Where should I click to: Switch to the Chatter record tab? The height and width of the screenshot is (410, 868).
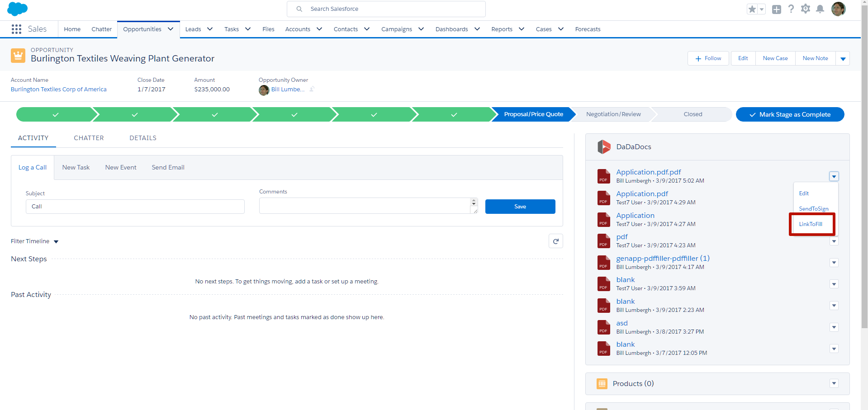pos(89,138)
